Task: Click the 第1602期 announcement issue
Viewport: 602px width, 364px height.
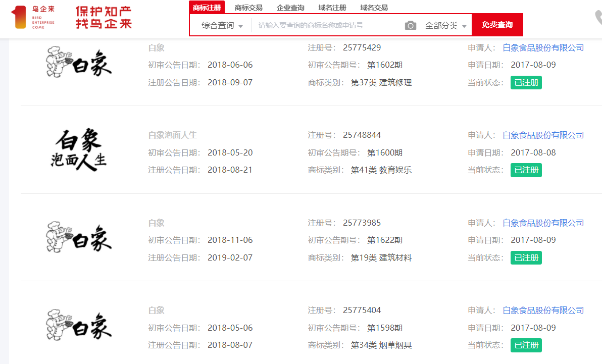Action: 385,65
